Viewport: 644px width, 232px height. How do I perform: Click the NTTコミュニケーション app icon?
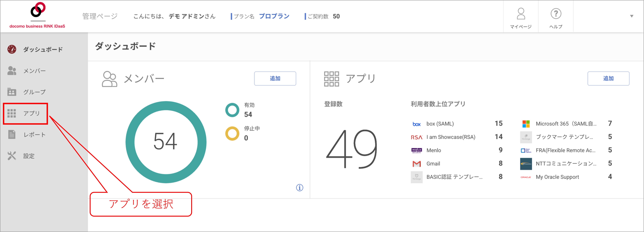pyautogui.click(x=526, y=164)
